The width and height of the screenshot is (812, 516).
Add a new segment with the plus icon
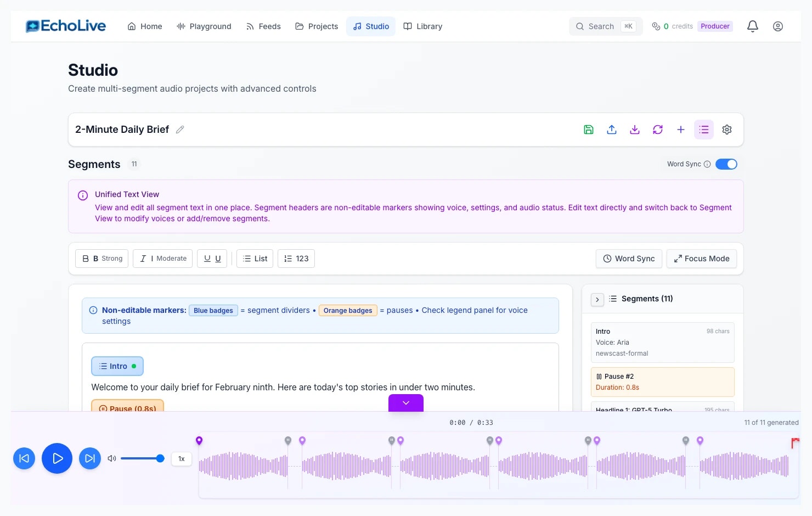(x=681, y=130)
